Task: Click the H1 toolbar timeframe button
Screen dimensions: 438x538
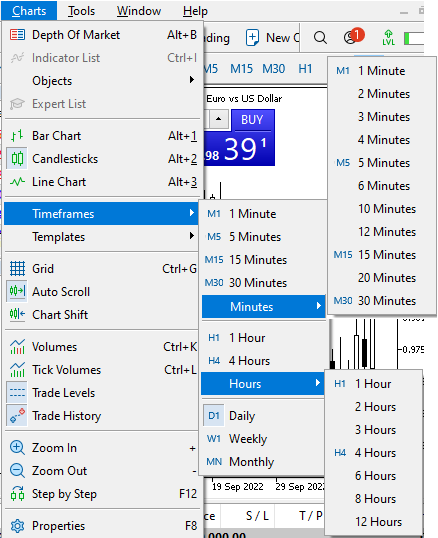Action: [305, 69]
